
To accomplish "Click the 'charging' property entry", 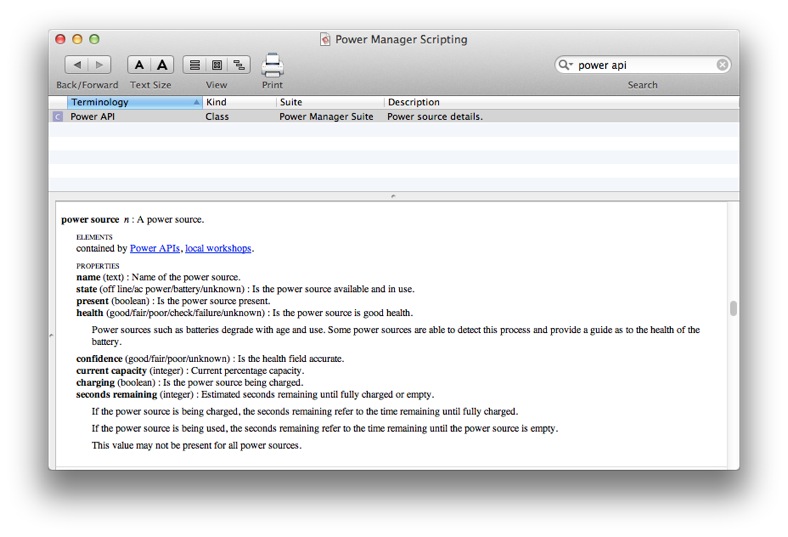I will click(x=190, y=382).
